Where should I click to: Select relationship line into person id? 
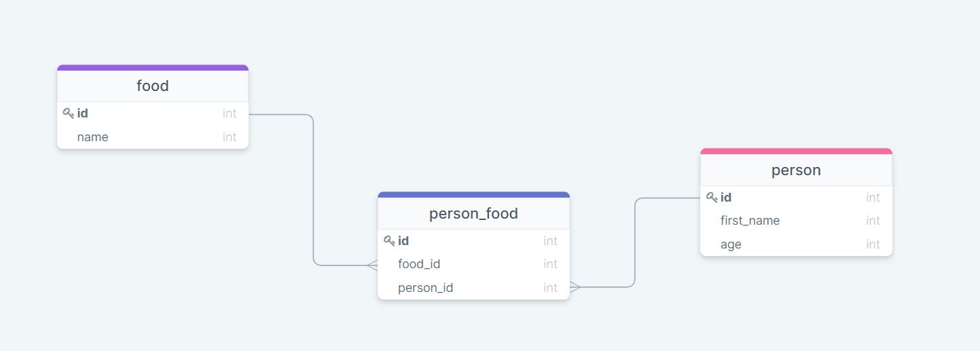635,242
